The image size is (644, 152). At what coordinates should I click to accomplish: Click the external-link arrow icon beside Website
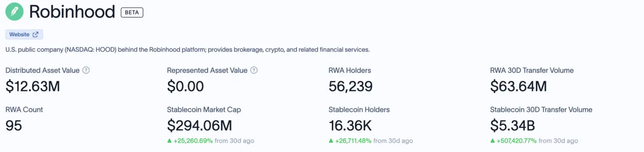tap(36, 34)
